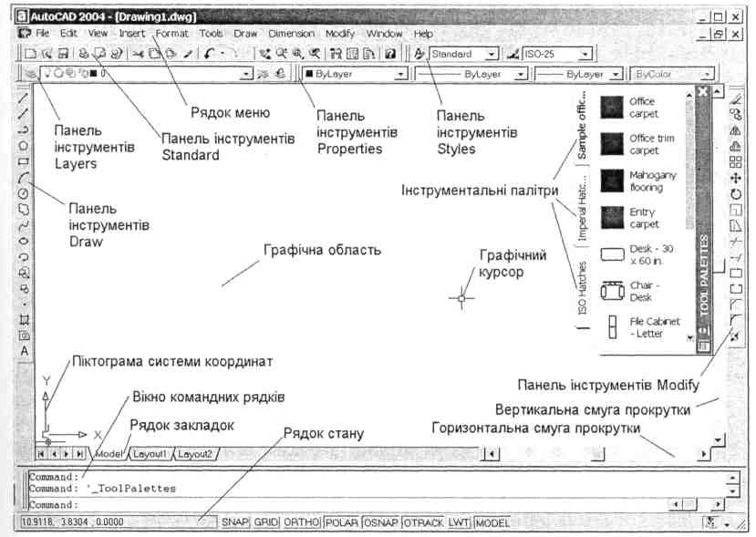This screenshot has width=756, height=537.
Task: Select the Line tool in Draw toolbar
Action: 23,98
